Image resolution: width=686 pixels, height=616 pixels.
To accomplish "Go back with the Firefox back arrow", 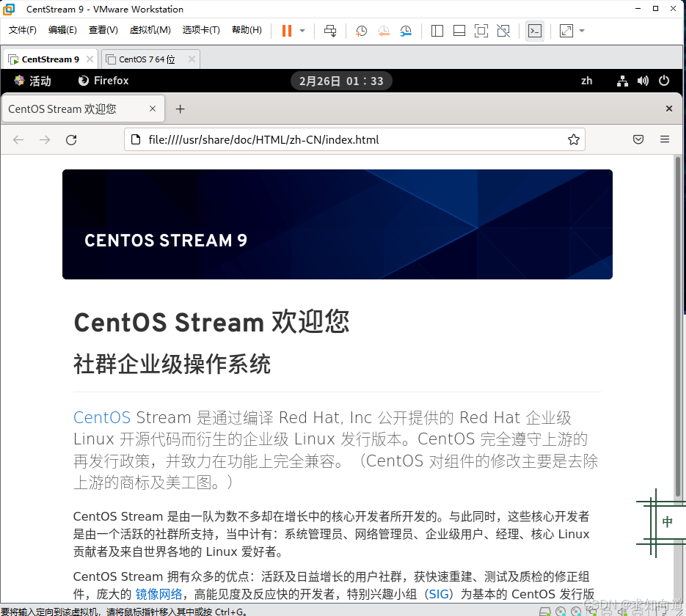I will tap(18, 140).
